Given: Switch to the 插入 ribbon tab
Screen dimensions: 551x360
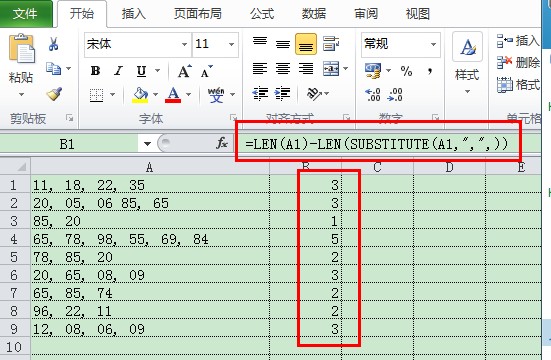Looking at the screenshot, I should pos(133,14).
